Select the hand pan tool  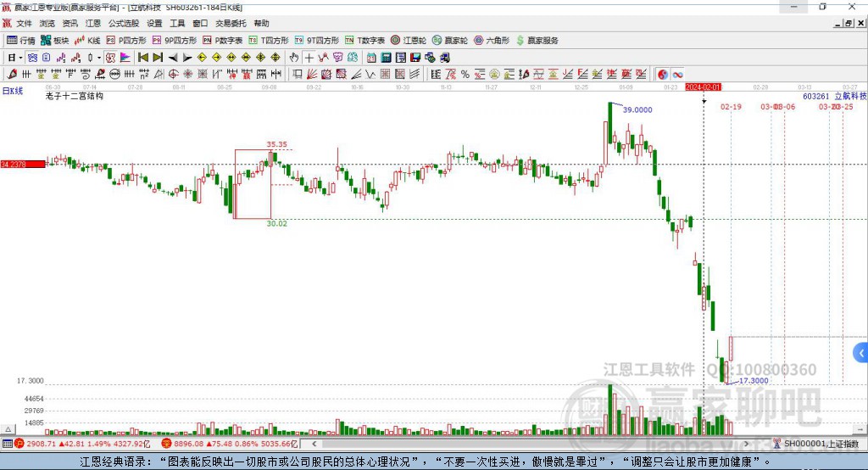294,58
